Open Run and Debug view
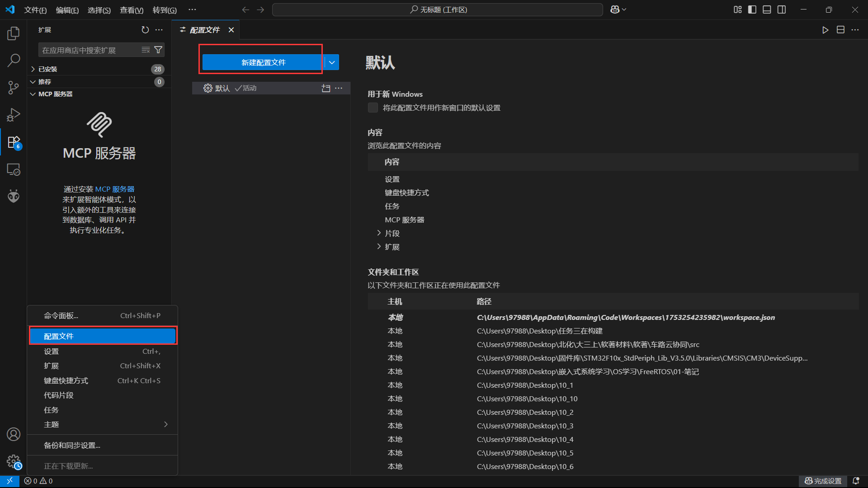868x488 pixels. [14, 115]
